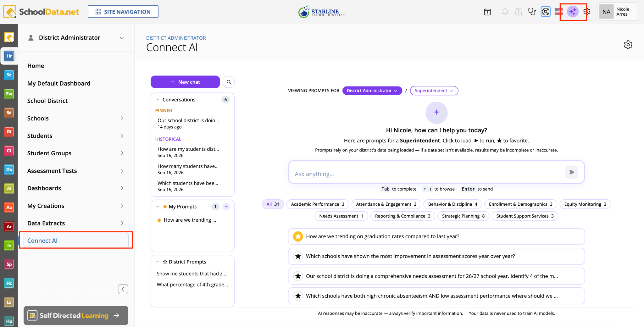644x327 pixels.
Task: Collapse the sidebar with chevron button
Action: tap(123, 289)
